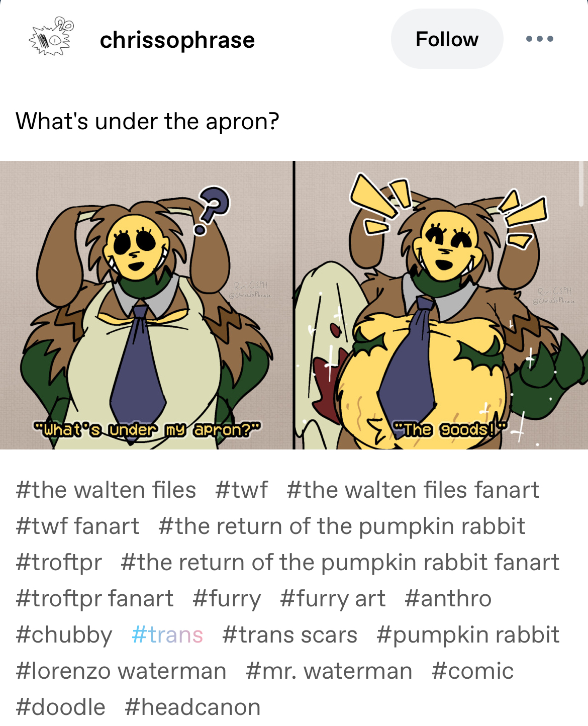Open #the return of the pumpkin rabbit tag
The image size is (588, 726).
[x=342, y=526]
